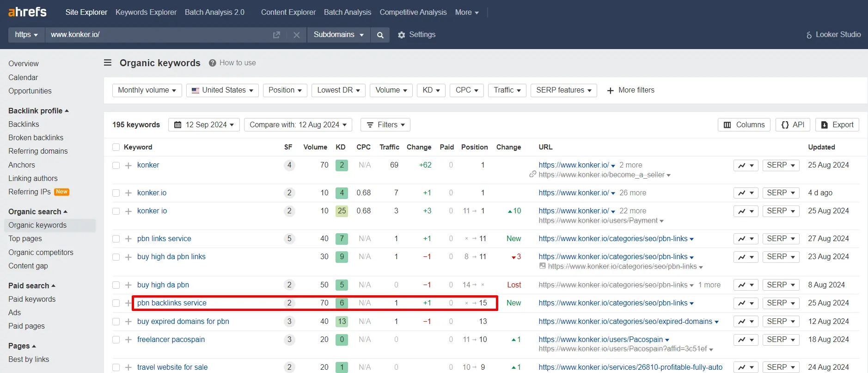This screenshot has height=373, width=868.
Task: Open Content Explorer menu item
Action: [288, 12]
